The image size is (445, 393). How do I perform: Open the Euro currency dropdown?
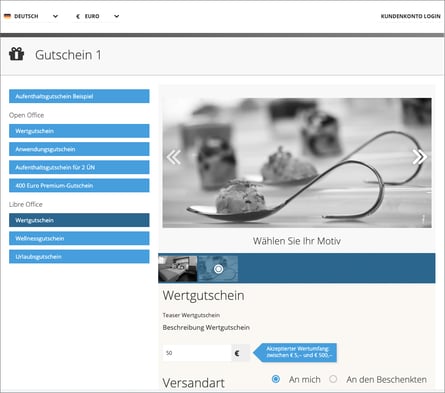click(x=97, y=16)
